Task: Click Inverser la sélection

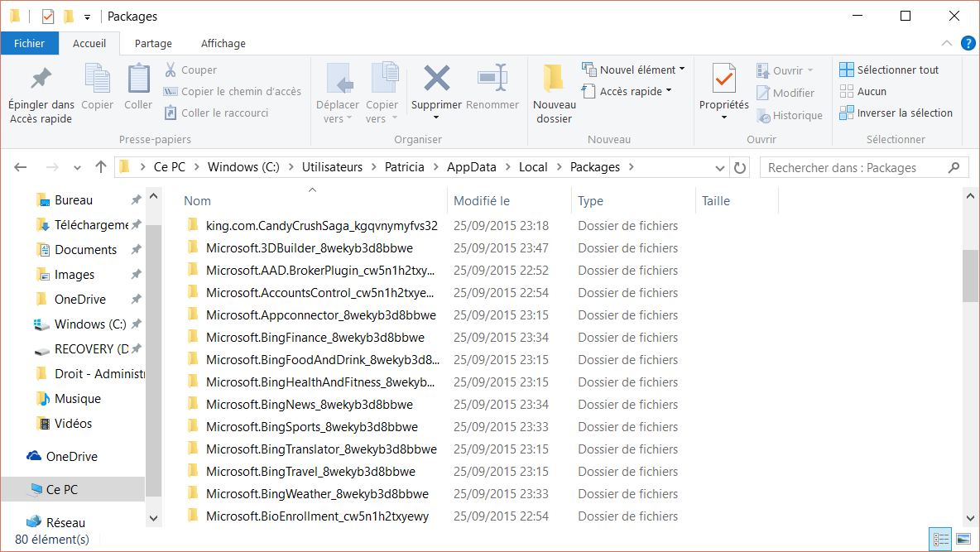Action: point(896,113)
